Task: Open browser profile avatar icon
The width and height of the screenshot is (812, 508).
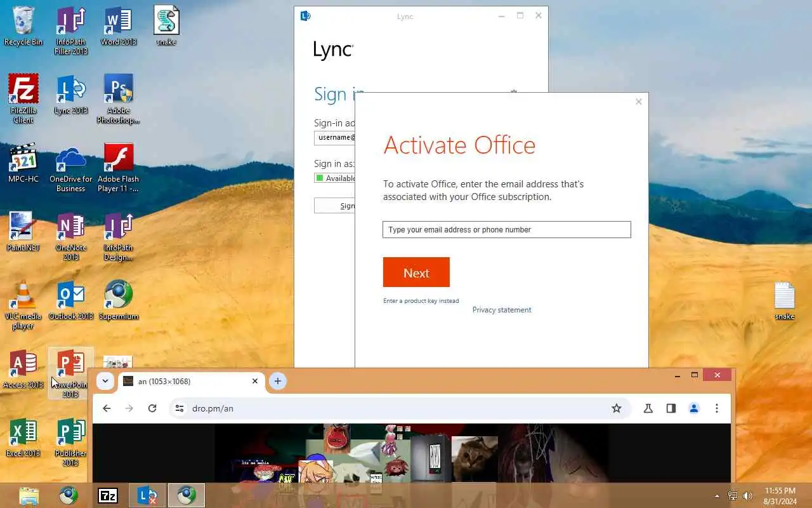Action: (x=694, y=408)
